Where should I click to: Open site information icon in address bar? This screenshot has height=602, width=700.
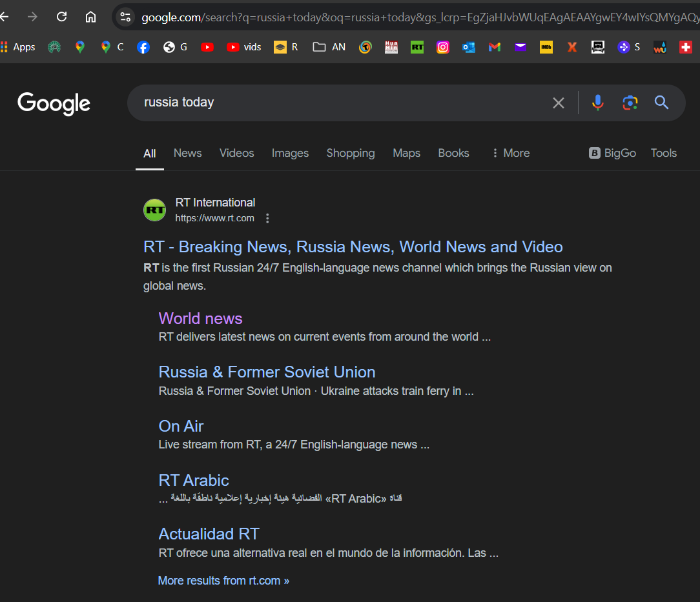[125, 17]
